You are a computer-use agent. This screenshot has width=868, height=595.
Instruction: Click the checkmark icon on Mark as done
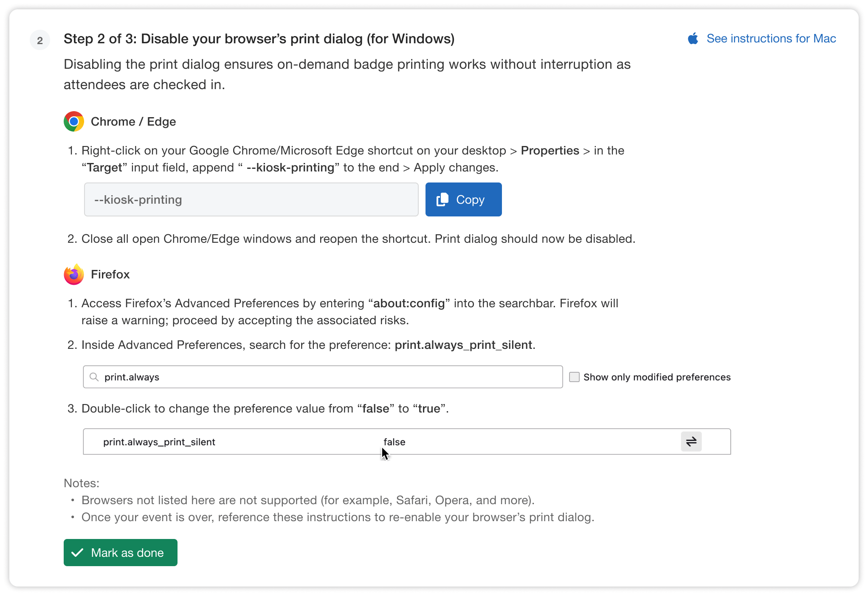tap(77, 553)
